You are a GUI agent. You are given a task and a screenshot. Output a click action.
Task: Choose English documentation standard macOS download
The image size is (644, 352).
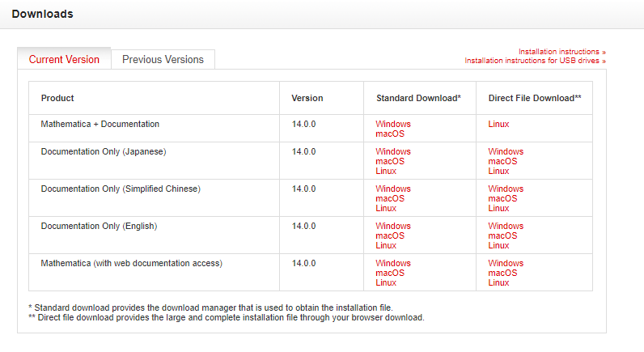click(x=390, y=235)
